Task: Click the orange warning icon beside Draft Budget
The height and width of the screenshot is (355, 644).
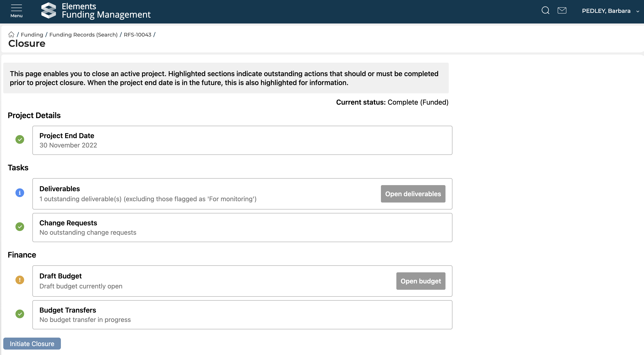Action: (x=20, y=280)
